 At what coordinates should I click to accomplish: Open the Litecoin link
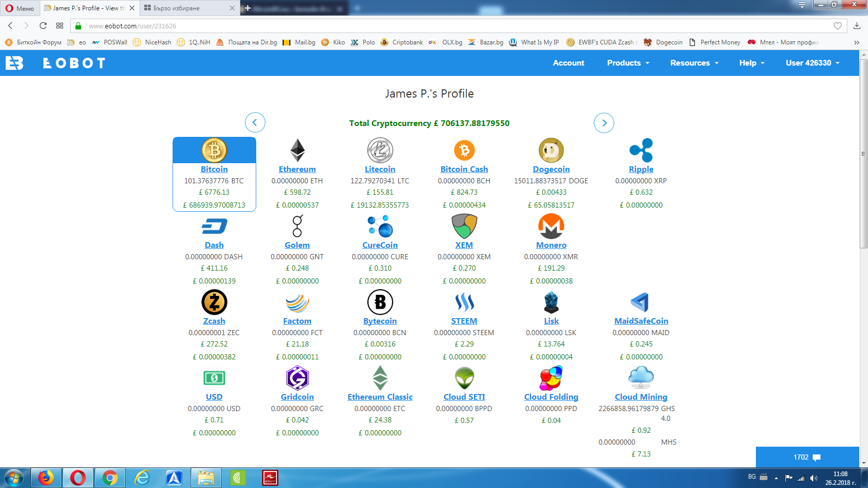coord(380,169)
